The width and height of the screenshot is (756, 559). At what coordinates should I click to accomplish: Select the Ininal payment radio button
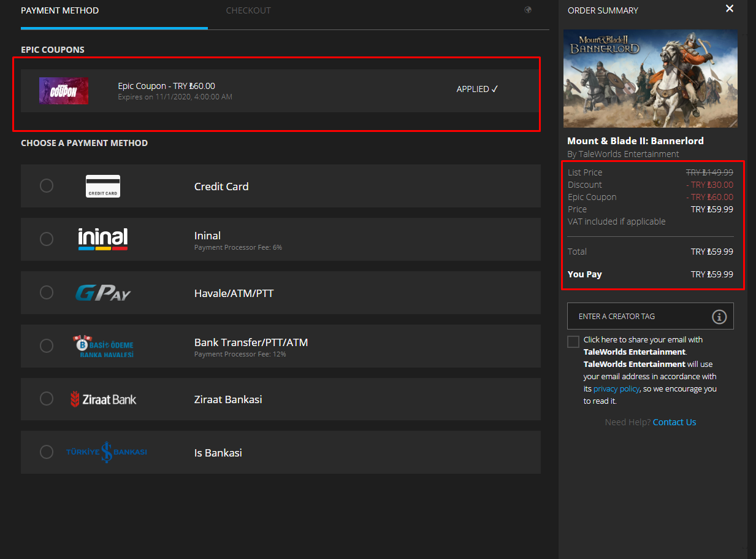coord(47,239)
